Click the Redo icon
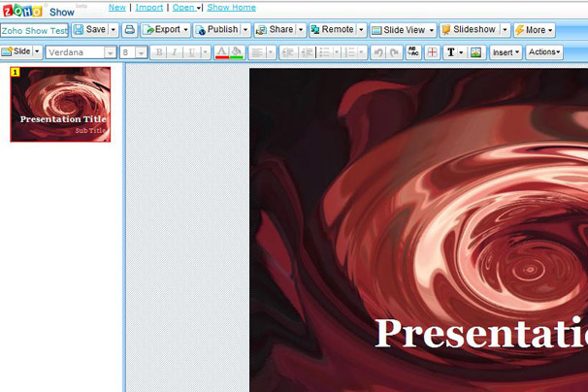Viewport: 588px width, 392px height. [394, 52]
